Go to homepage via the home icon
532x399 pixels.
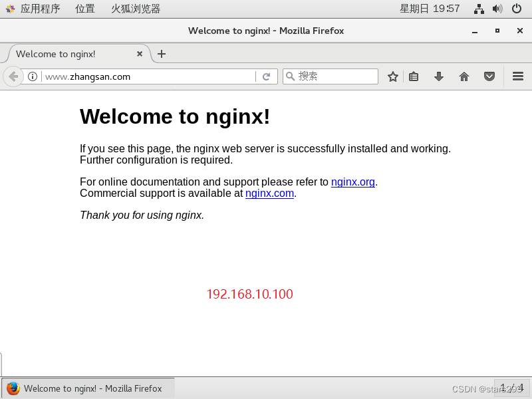464,76
